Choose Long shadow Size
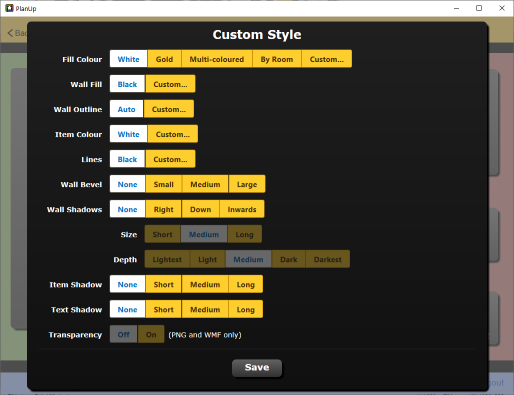 tap(245, 234)
